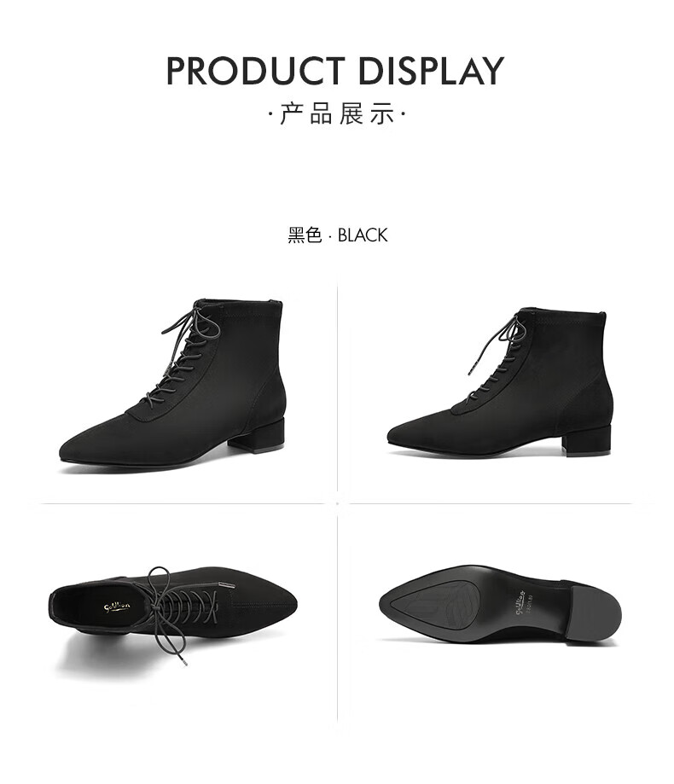This screenshot has width=674, height=784.
Task: Open the bottom-right sole view photo
Action: 500,605
